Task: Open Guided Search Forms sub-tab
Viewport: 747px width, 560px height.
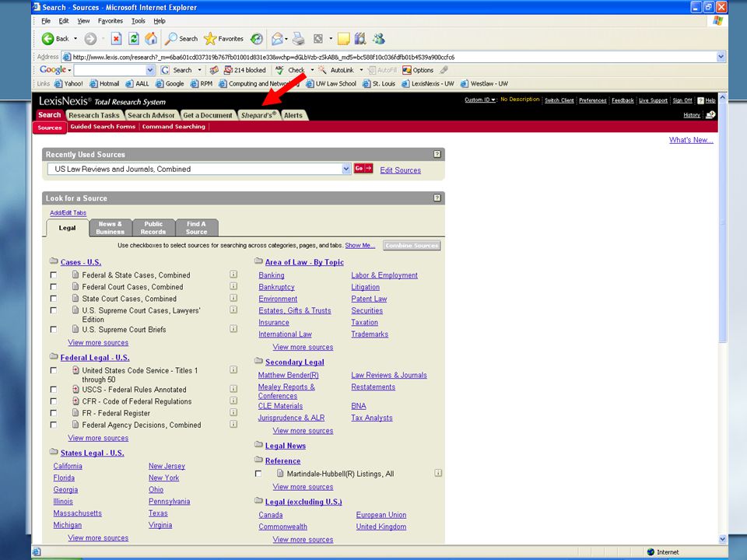Action: pos(103,127)
